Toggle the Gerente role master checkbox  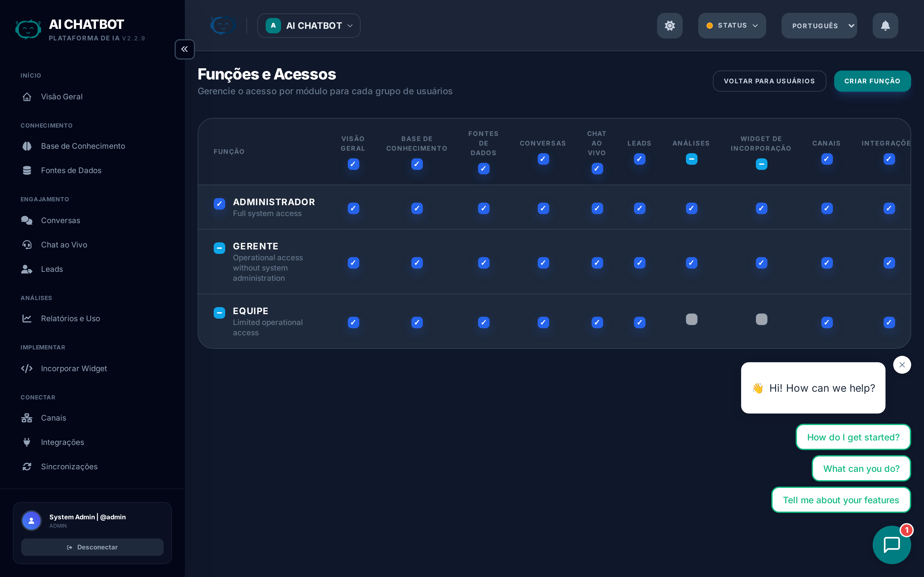click(x=219, y=248)
